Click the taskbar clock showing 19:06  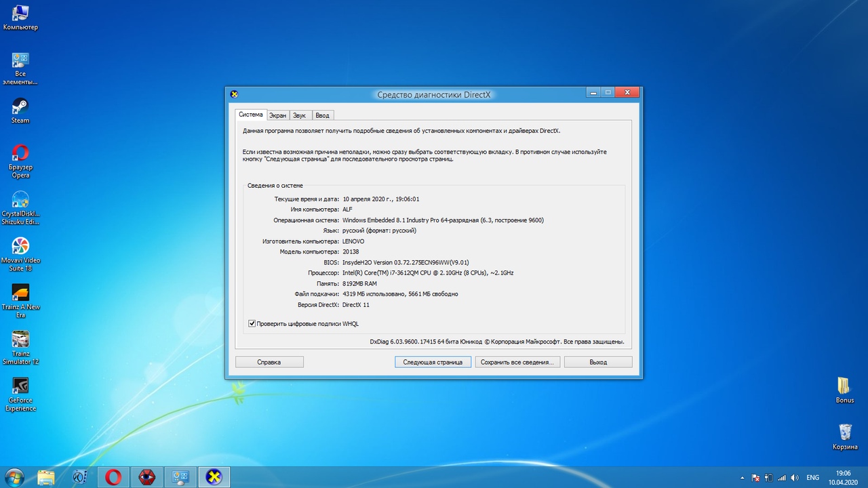[x=843, y=476]
